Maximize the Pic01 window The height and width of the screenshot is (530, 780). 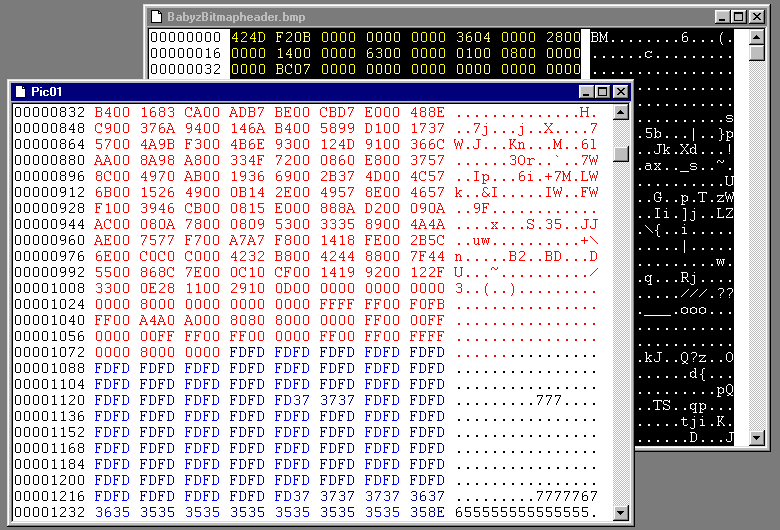pyautogui.click(x=603, y=91)
